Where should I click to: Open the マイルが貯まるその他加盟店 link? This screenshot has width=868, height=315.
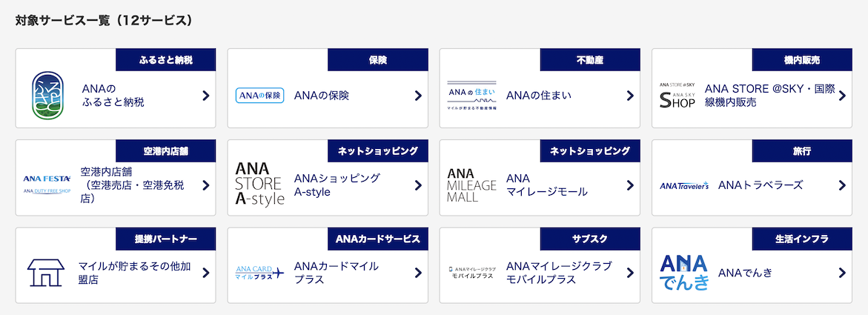click(134, 272)
